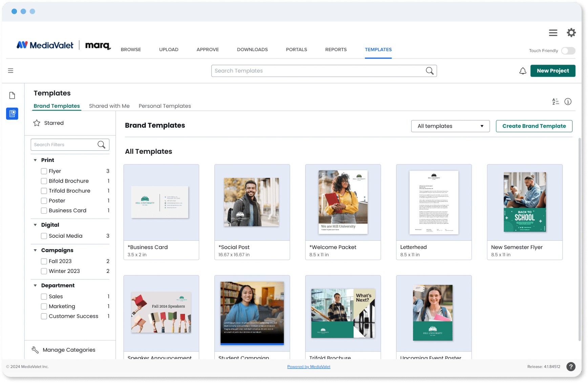The height and width of the screenshot is (383, 588).
Task: Open the Speaker Announcement template thumbnail
Action: (x=161, y=313)
